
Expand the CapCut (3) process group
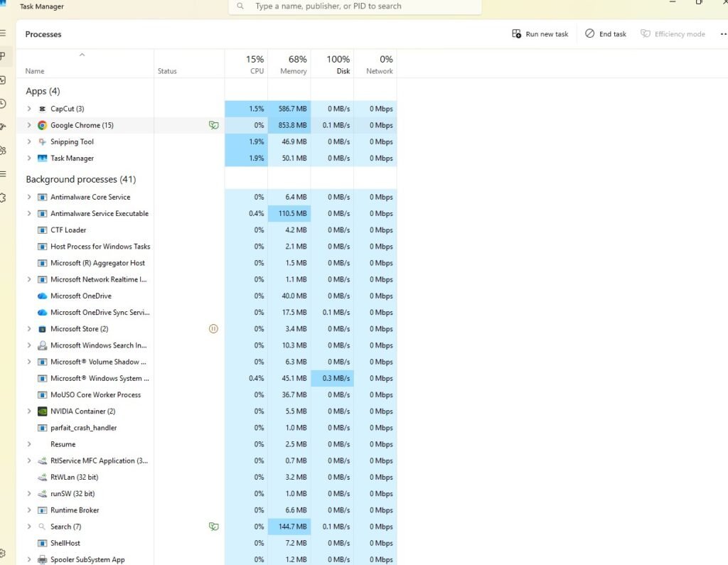(28, 109)
